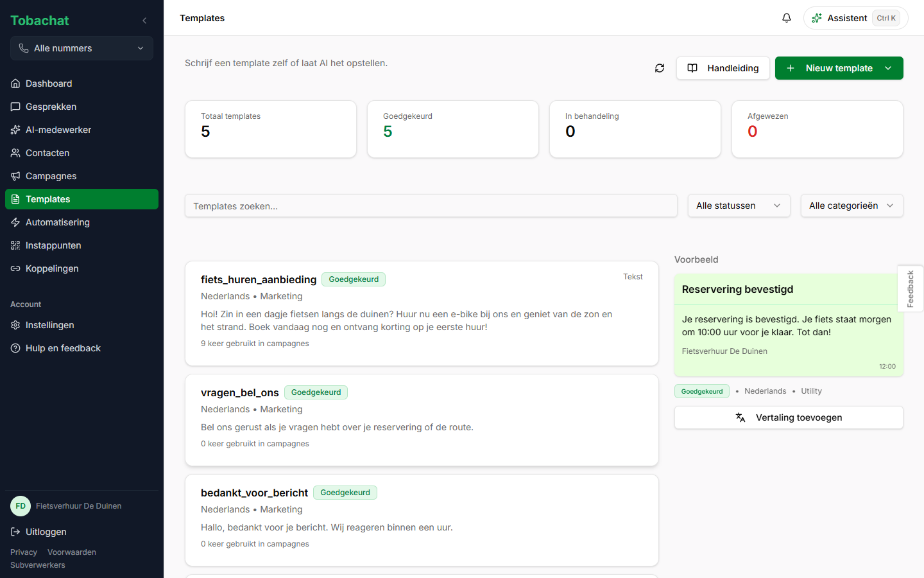Click the Afgewezen stat card
Screen dimensions: 924x578
point(817,129)
